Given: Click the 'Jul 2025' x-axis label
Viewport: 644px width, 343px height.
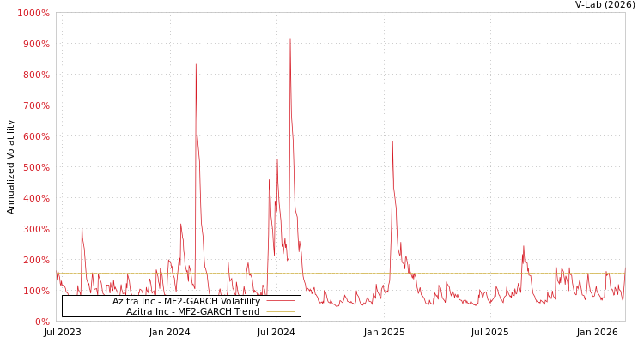Looking at the screenshot, I should point(490,333).
